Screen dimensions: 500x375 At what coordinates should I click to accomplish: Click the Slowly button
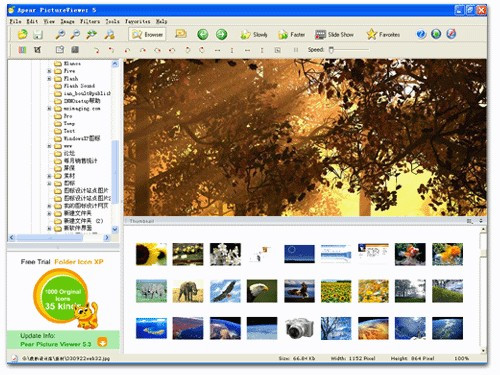coord(254,34)
